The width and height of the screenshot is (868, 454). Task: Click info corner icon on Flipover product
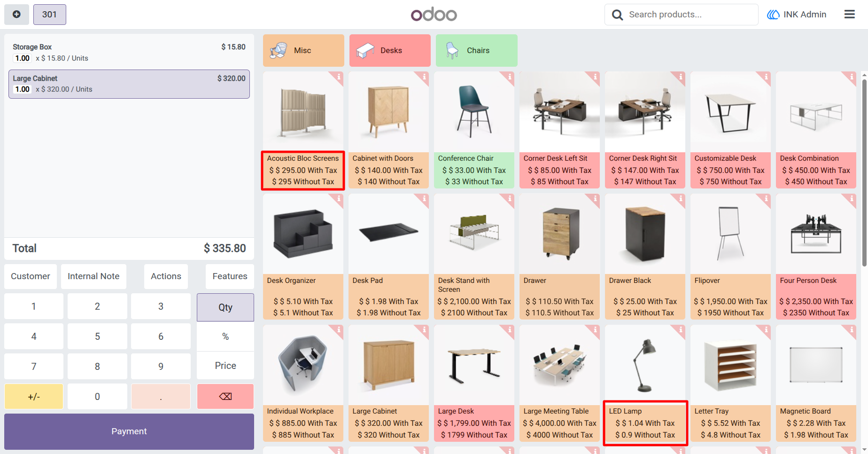tap(766, 199)
